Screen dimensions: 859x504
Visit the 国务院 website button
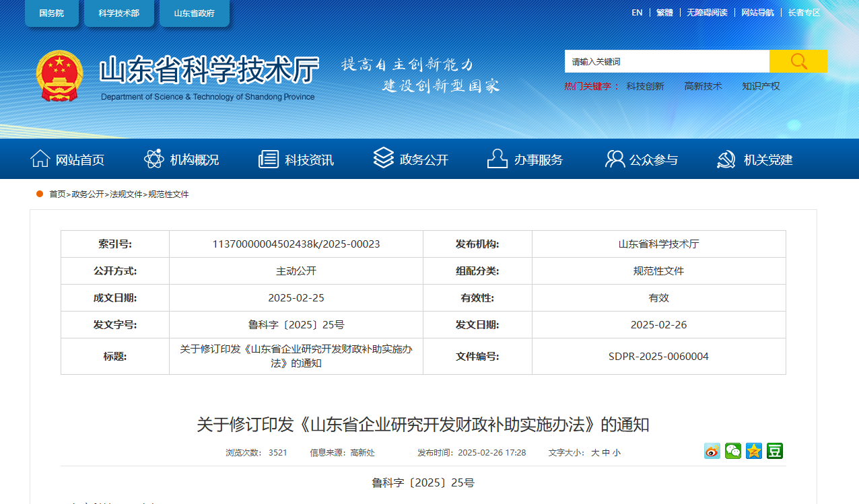click(52, 13)
